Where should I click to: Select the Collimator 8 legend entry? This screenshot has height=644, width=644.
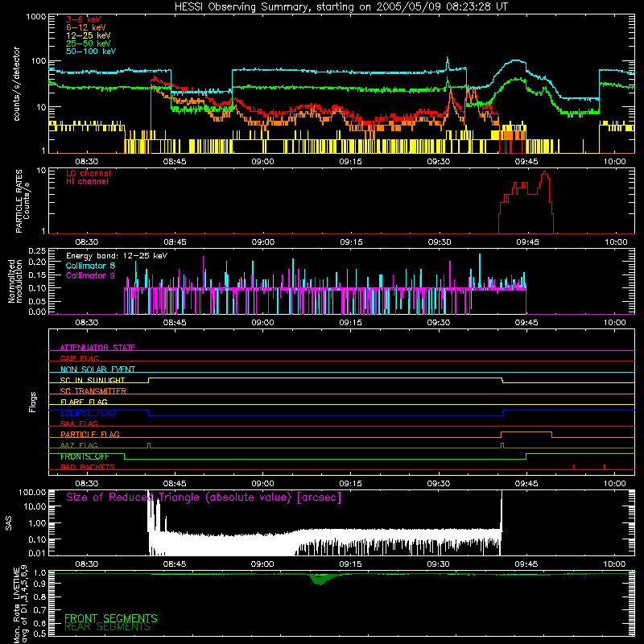pyautogui.click(x=90, y=266)
